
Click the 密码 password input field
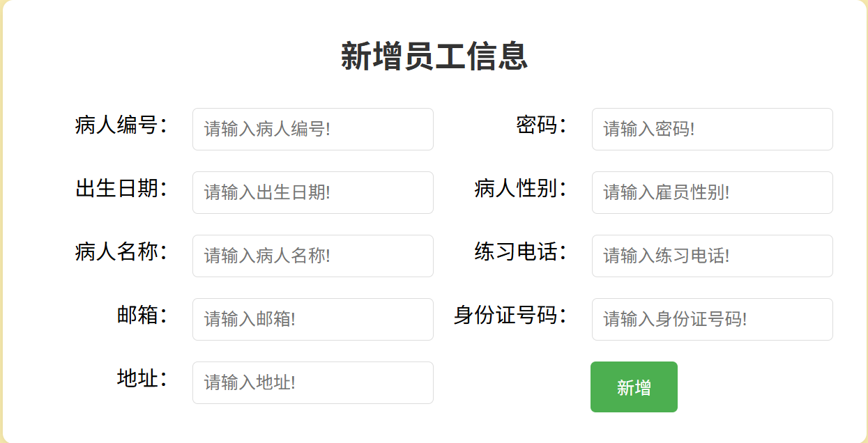pyautogui.click(x=712, y=130)
